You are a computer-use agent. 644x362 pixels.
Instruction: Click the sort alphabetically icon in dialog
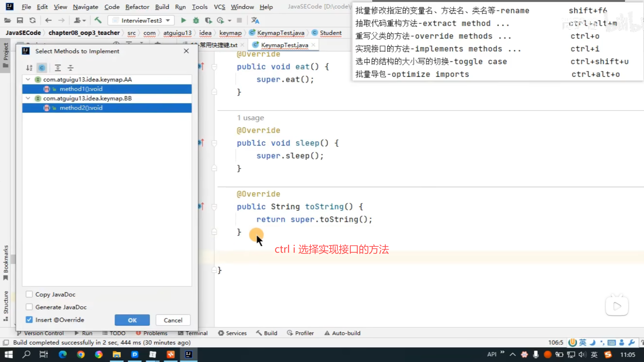pos(29,68)
